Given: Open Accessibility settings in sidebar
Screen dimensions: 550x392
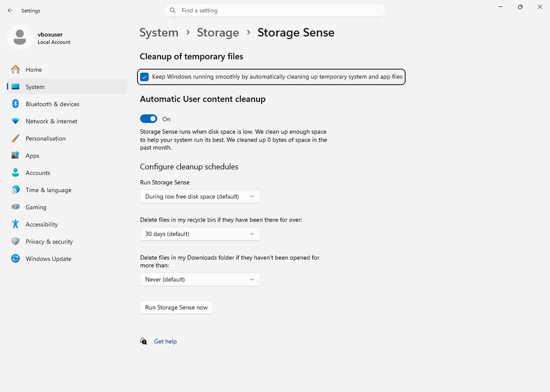Looking at the screenshot, I should point(67,224).
